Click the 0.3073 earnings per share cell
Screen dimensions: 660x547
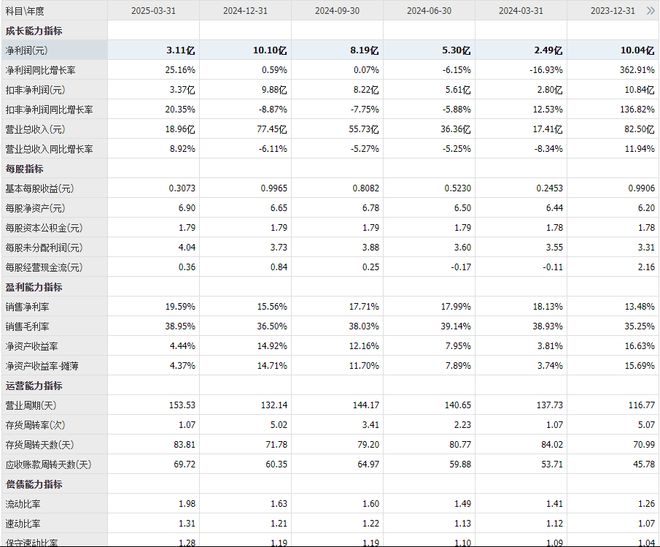click(182, 189)
